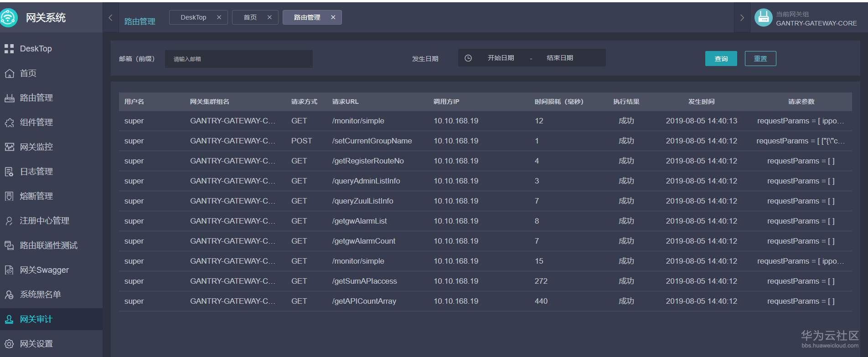Open 路由联通性测试 in the sidebar
The height and width of the screenshot is (357, 868).
pos(51,245)
